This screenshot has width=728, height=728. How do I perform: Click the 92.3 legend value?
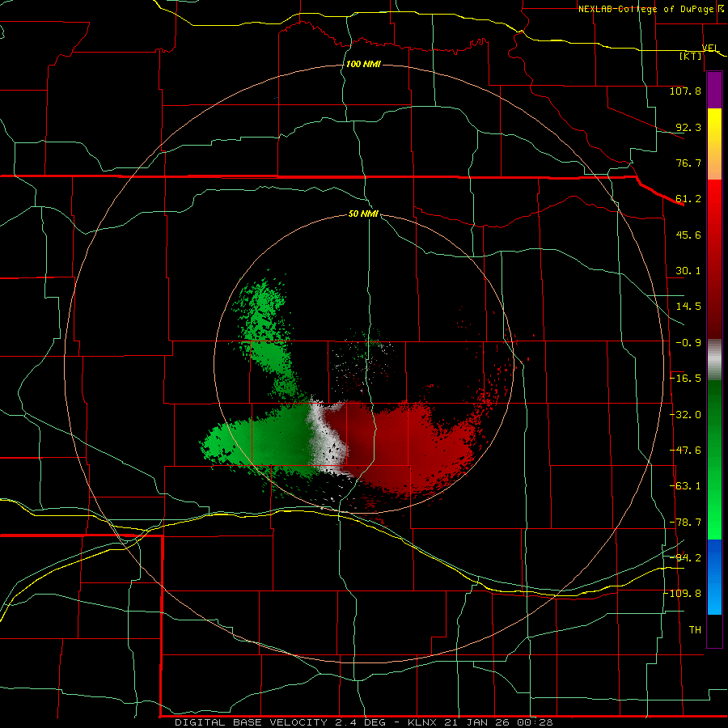pyautogui.click(x=688, y=127)
